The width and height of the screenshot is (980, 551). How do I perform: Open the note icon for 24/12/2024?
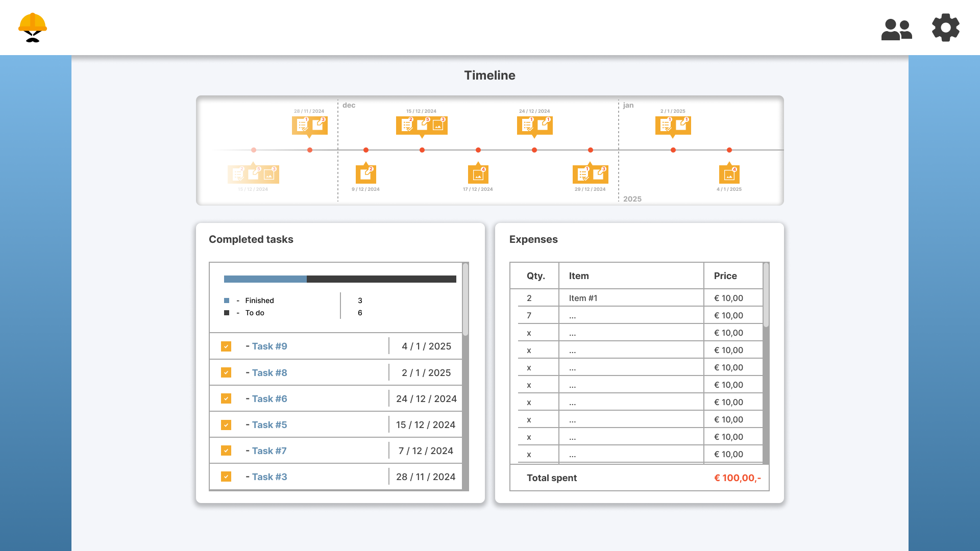543,125
